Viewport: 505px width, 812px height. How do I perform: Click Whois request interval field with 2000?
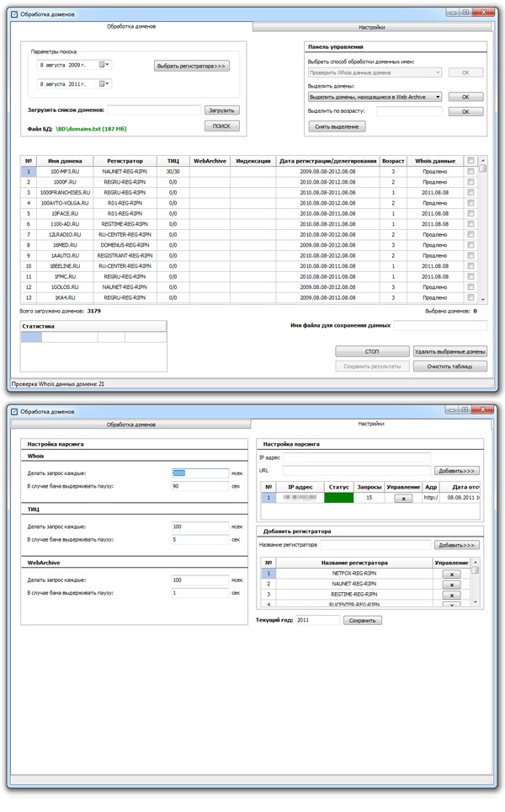point(199,473)
